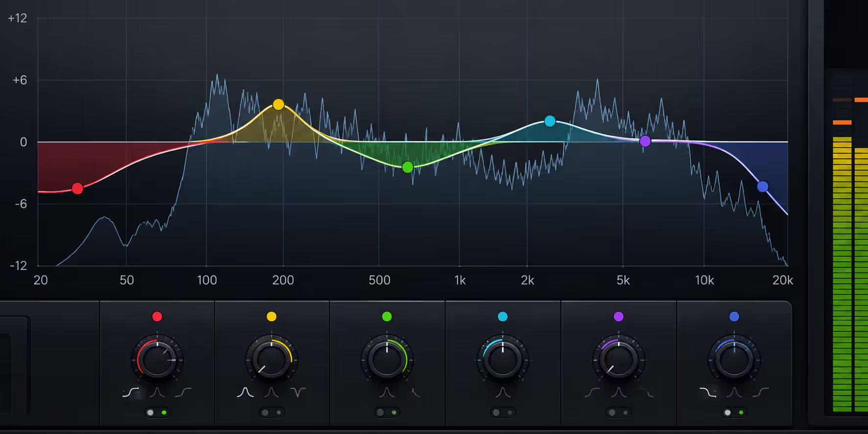Click the red color dot above red knob
868x434 pixels.
click(157, 317)
